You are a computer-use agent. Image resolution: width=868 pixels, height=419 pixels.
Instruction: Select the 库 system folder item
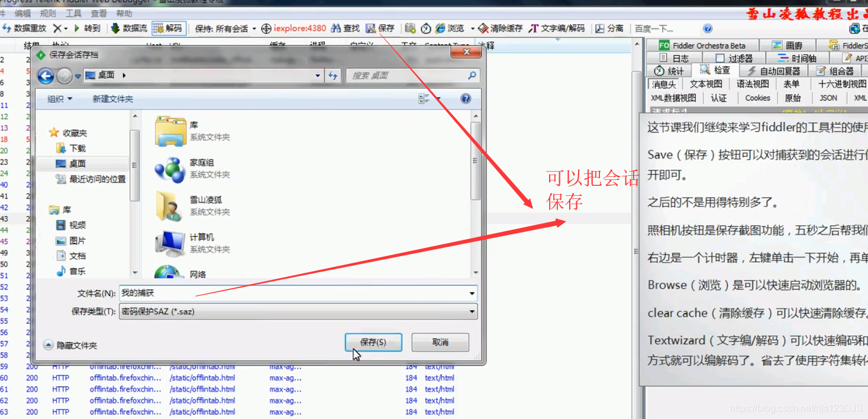[x=192, y=131]
